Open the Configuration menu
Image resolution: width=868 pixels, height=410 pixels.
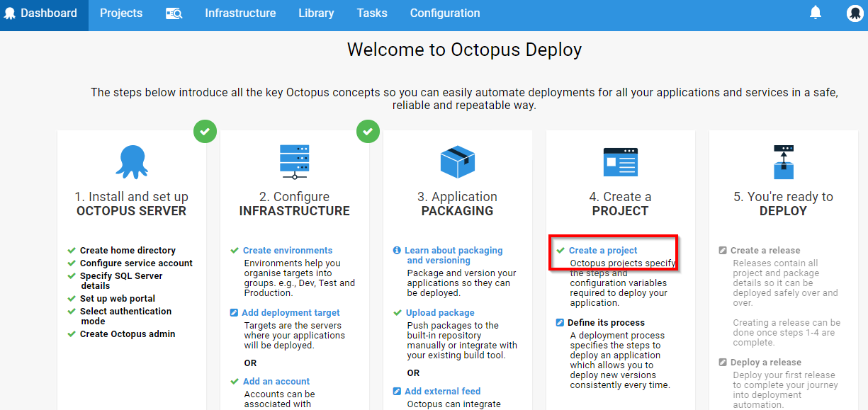[445, 13]
